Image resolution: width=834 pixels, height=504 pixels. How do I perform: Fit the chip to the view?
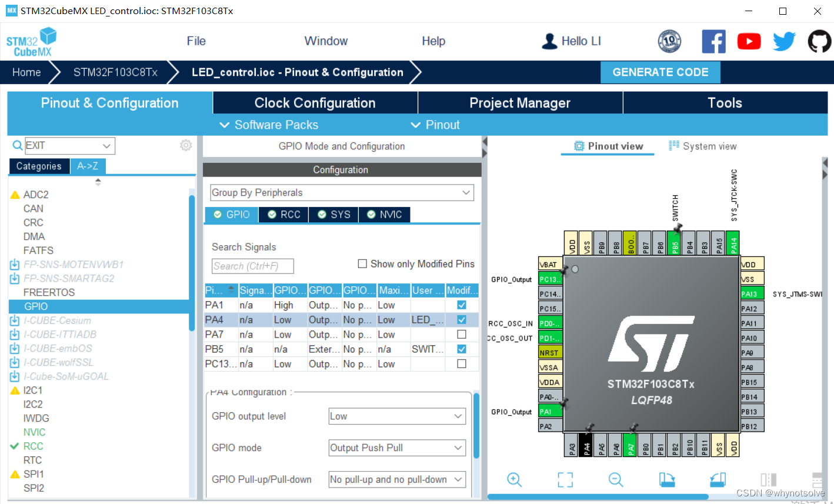tap(565, 479)
